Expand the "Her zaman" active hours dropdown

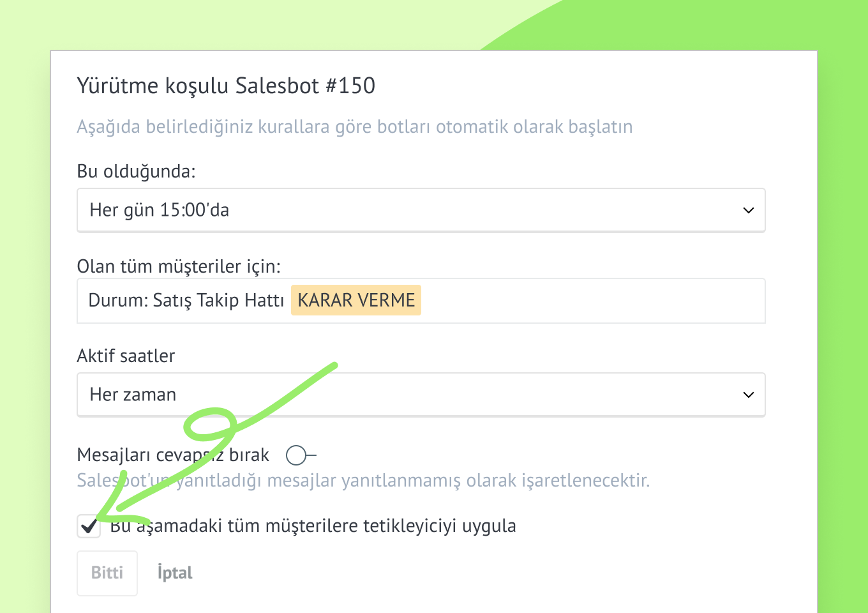pos(408,395)
